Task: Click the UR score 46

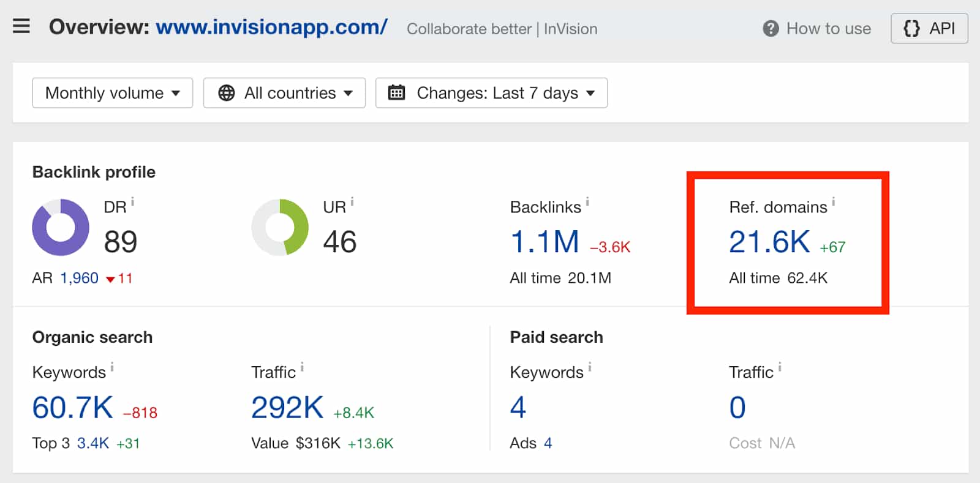Action: [x=340, y=242]
